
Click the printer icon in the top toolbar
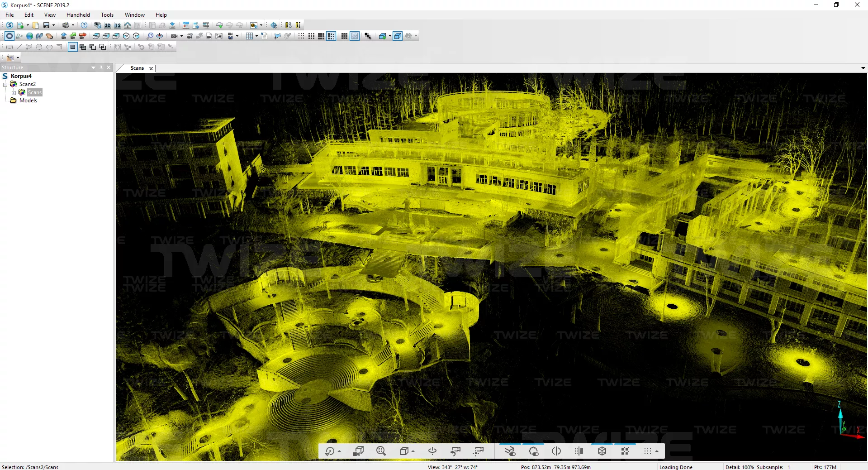coord(66,25)
